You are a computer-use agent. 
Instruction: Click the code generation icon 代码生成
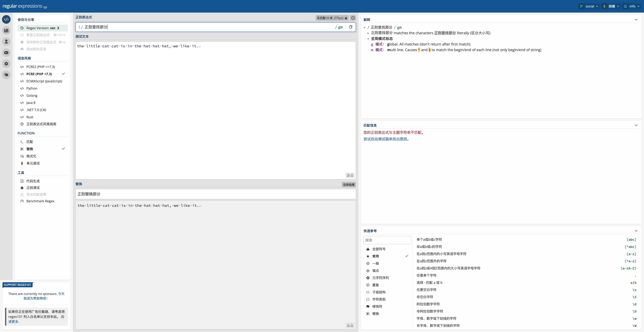click(22, 181)
